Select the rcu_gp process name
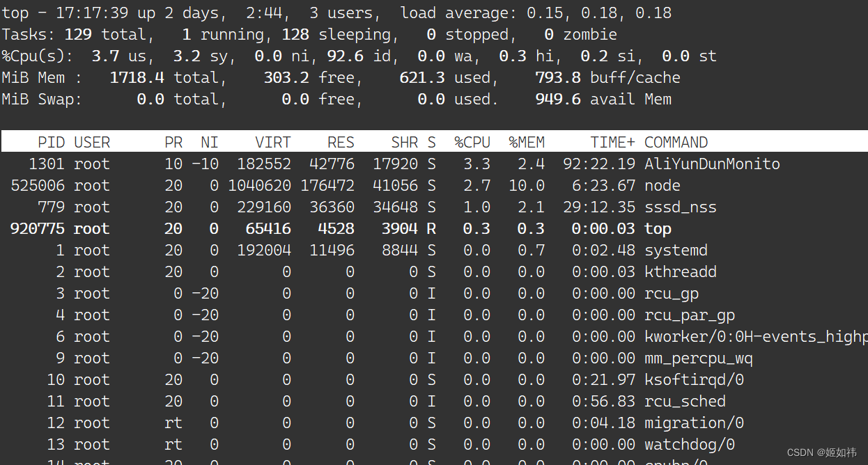The image size is (868, 465). pos(672,294)
